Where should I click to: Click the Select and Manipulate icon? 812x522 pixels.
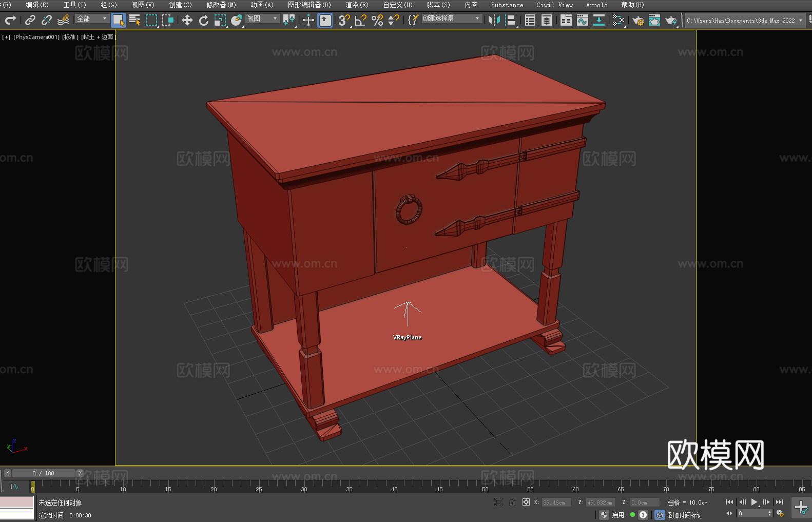(308, 20)
